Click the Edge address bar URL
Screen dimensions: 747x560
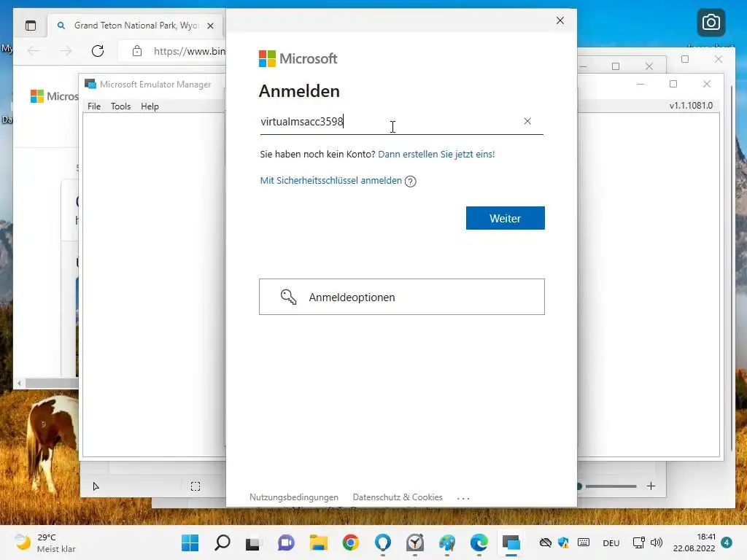tap(189, 51)
